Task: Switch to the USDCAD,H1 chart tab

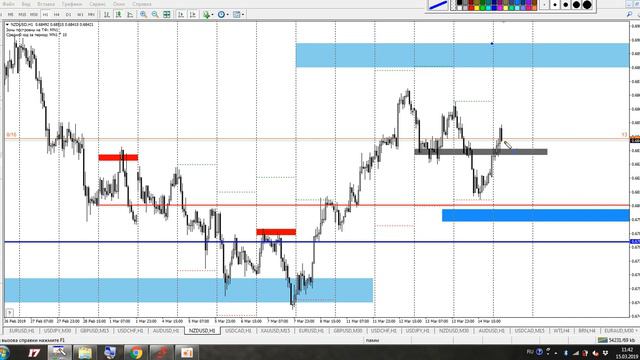Action: coord(238,331)
